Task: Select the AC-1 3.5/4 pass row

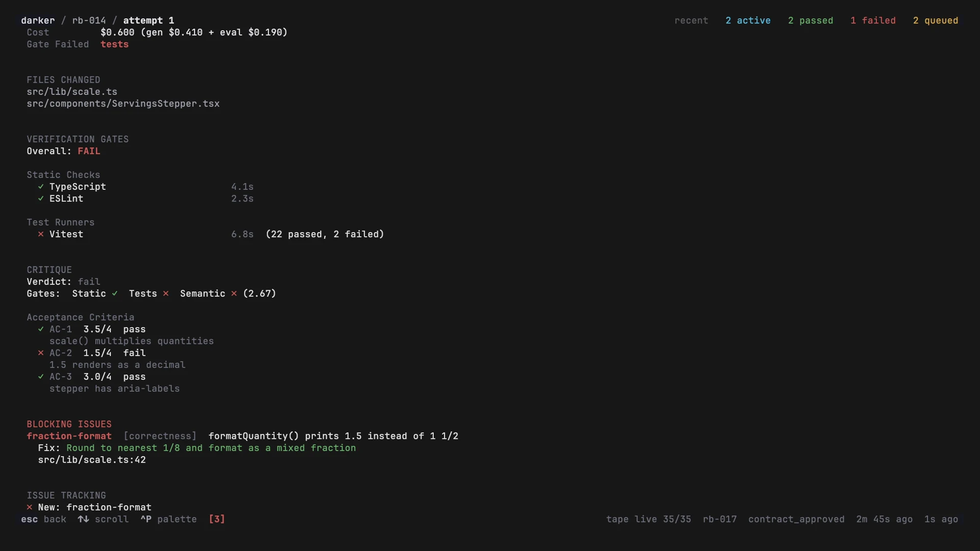Action: tap(92, 329)
